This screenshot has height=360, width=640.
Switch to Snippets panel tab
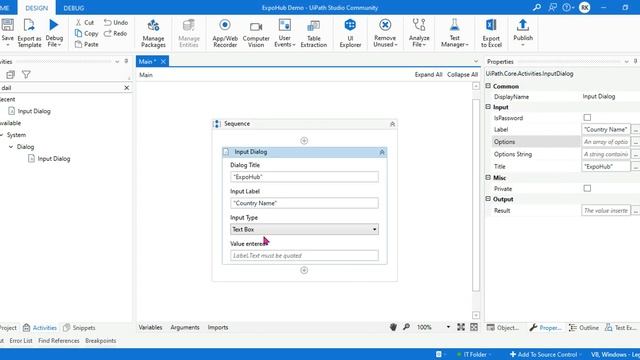[x=79, y=327]
